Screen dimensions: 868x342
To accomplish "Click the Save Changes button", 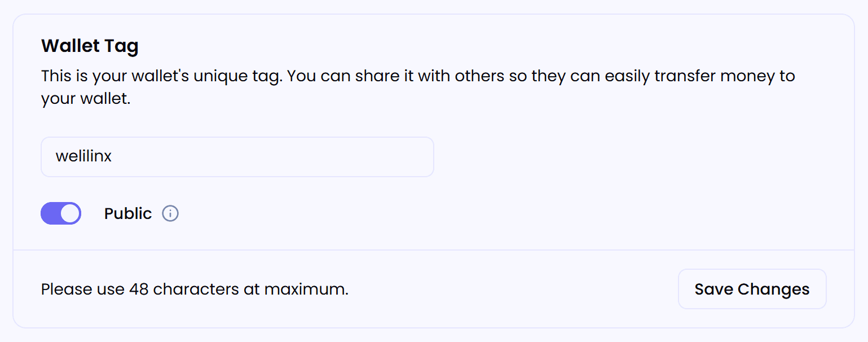I will pos(752,289).
